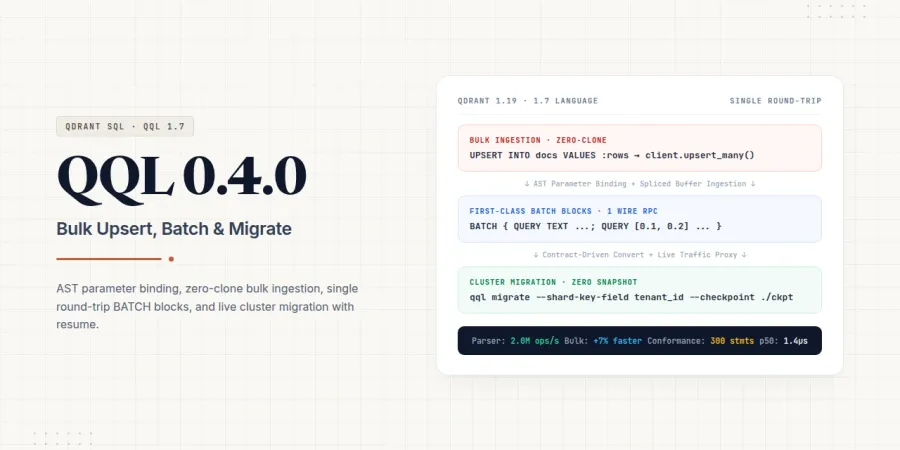Click the Conformance 300 stmts stat
The width and height of the screenshot is (900, 450).
[700, 341]
